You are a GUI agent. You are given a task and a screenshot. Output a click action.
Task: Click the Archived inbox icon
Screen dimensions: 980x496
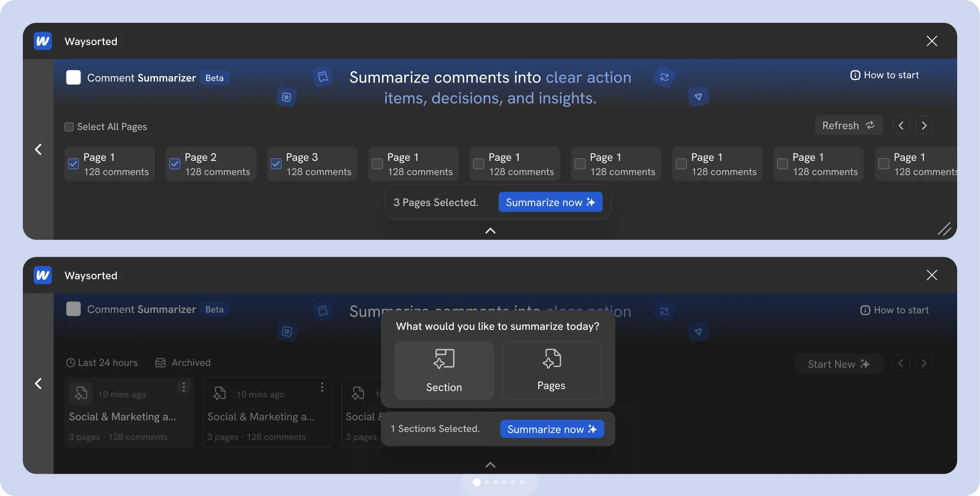[x=160, y=363]
